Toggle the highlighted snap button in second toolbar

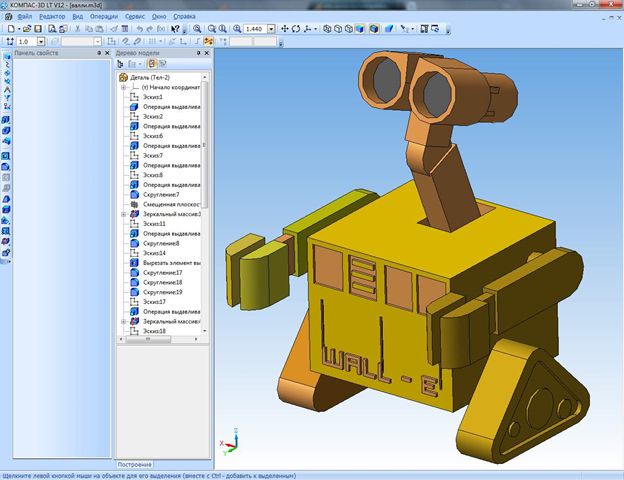tap(209, 41)
